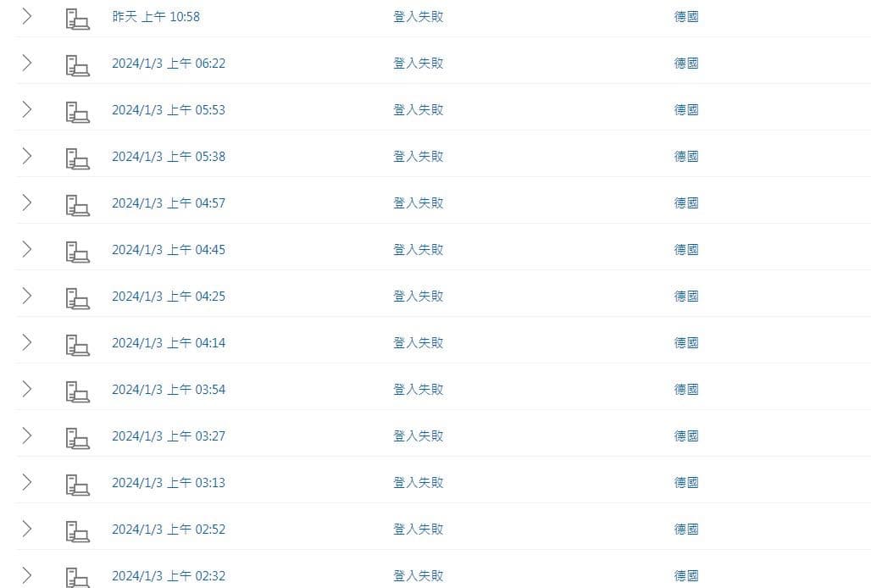Click the device icon for 昨天 上午 10:58
This screenshot has height=588, width=871.
click(x=77, y=19)
